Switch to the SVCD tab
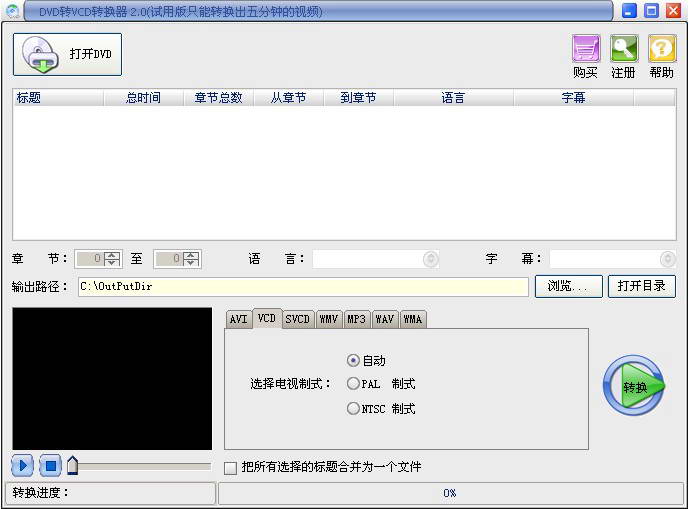 click(x=297, y=319)
